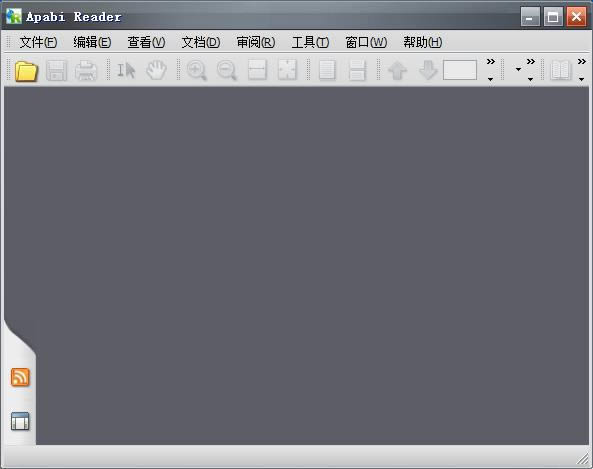
Task: Go to previous page with up arrow
Action: coord(397,70)
